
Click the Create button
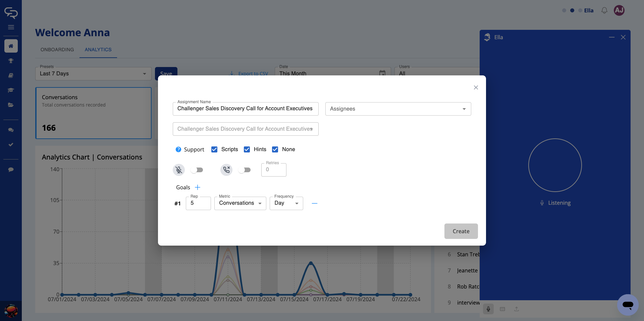coord(461,231)
